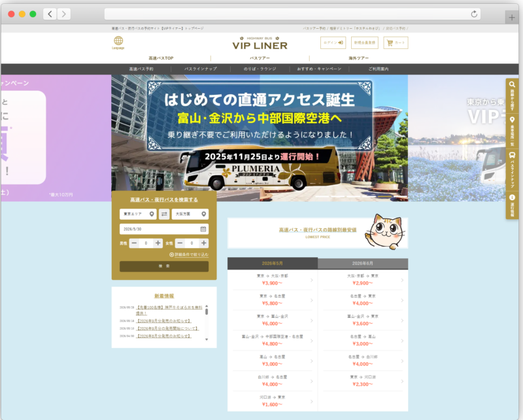The image size is (523, 420).
Task: Open 2026年8月分発売のお知らせ news
Action: click(x=164, y=336)
